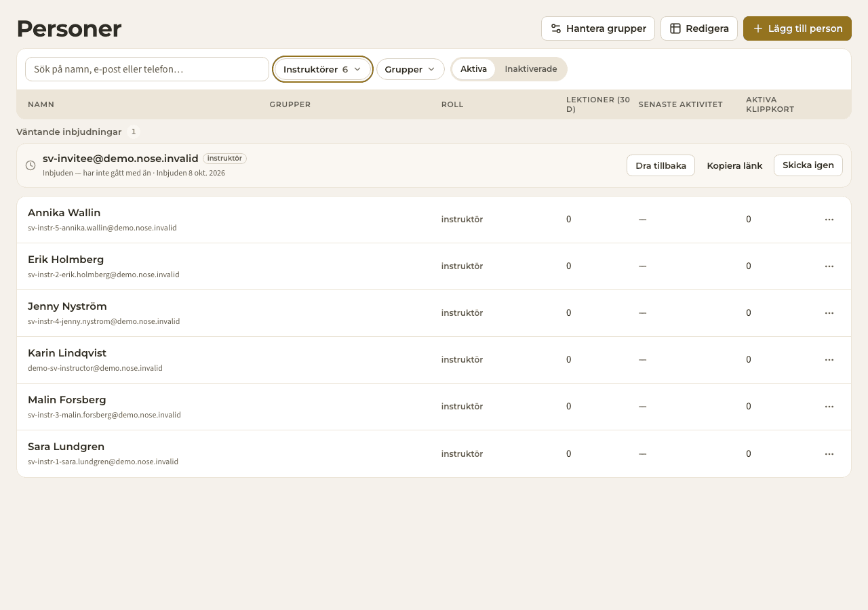Open more options for Erik Holmberg

click(x=829, y=266)
